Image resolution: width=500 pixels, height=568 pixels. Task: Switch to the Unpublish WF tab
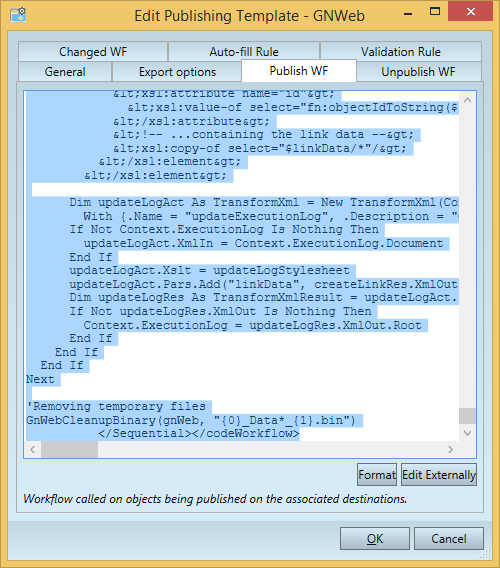pos(418,71)
